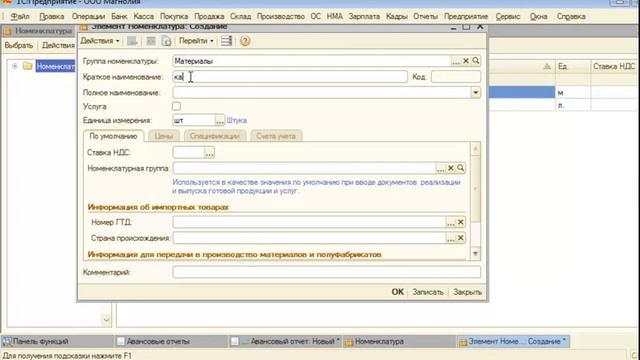Open the Покупка menu
640x360 pixels.
tap(174, 17)
